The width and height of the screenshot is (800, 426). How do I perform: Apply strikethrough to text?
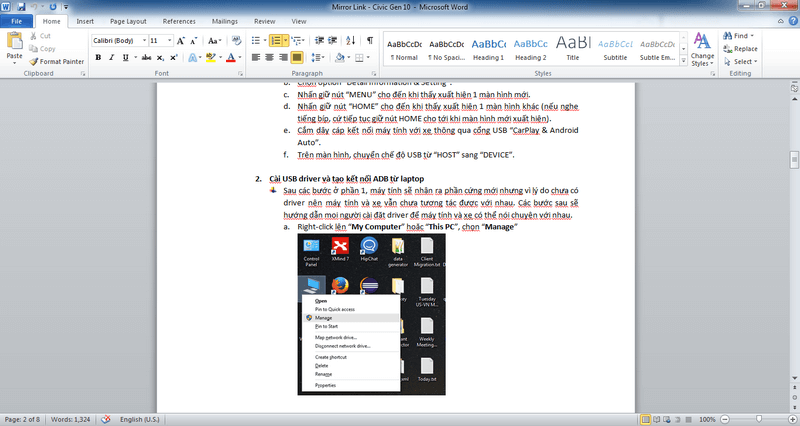click(145, 58)
